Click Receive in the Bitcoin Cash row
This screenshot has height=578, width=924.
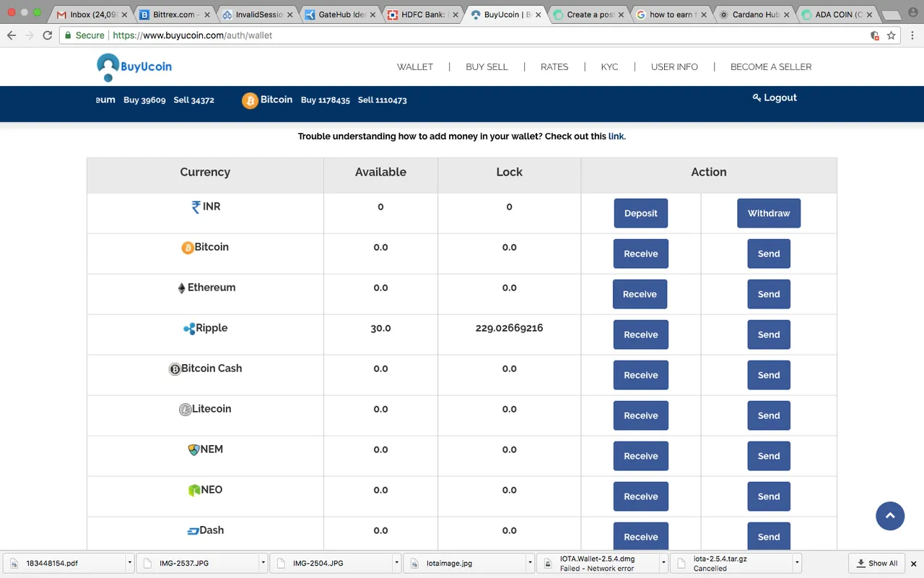coord(641,375)
